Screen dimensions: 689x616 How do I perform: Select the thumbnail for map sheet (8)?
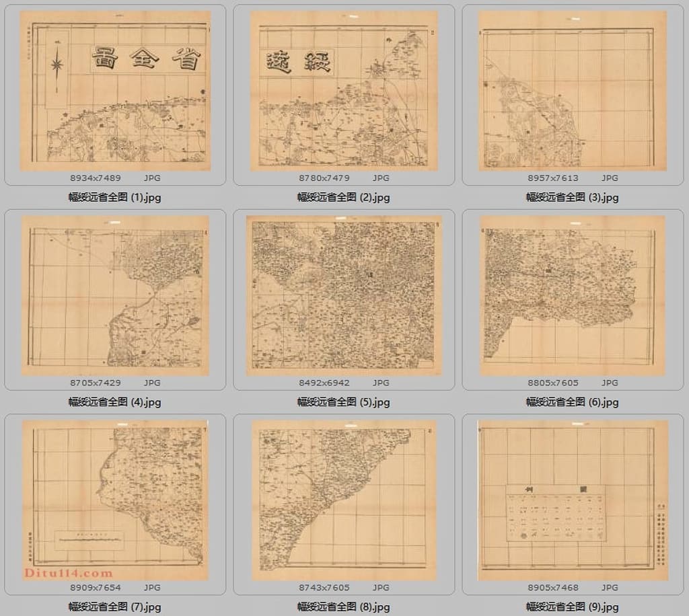tap(343, 501)
